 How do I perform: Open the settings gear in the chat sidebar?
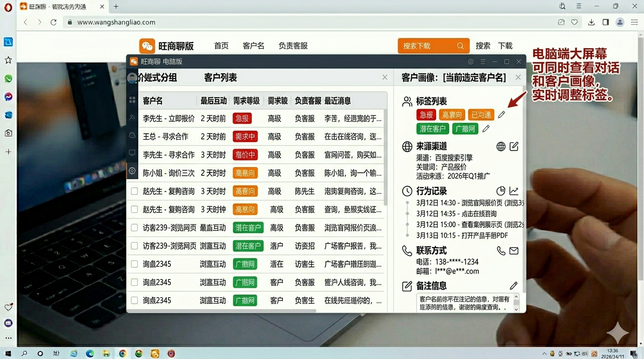[x=132, y=171]
